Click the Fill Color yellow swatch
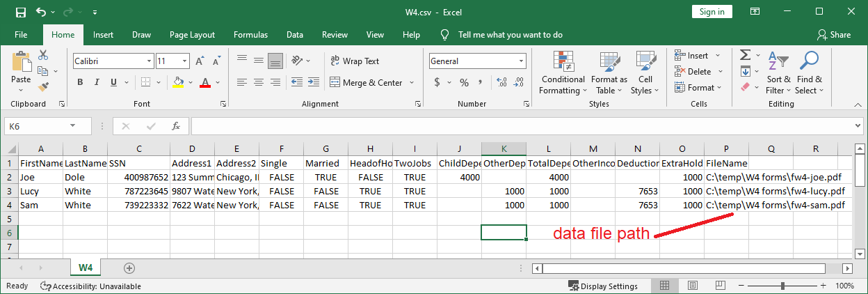This screenshot has width=868, height=294. [x=179, y=83]
